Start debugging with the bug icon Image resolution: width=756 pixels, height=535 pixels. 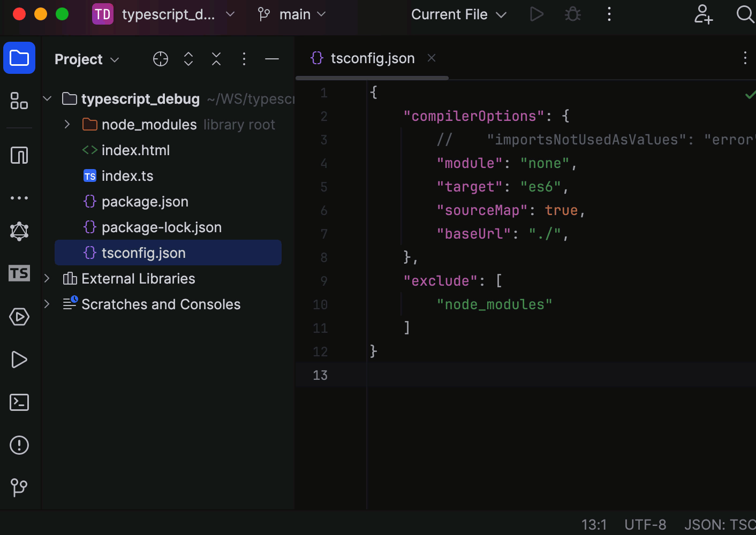coord(572,14)
